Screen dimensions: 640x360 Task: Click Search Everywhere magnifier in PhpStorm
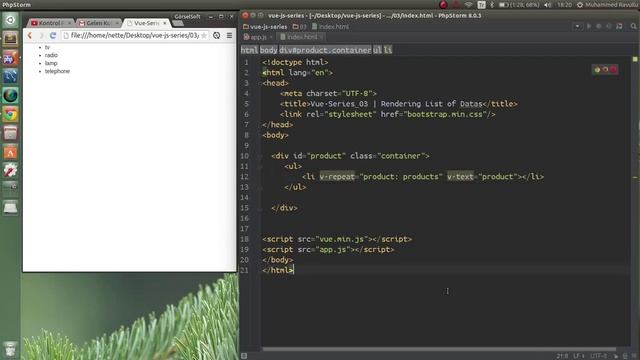[633, 27]
